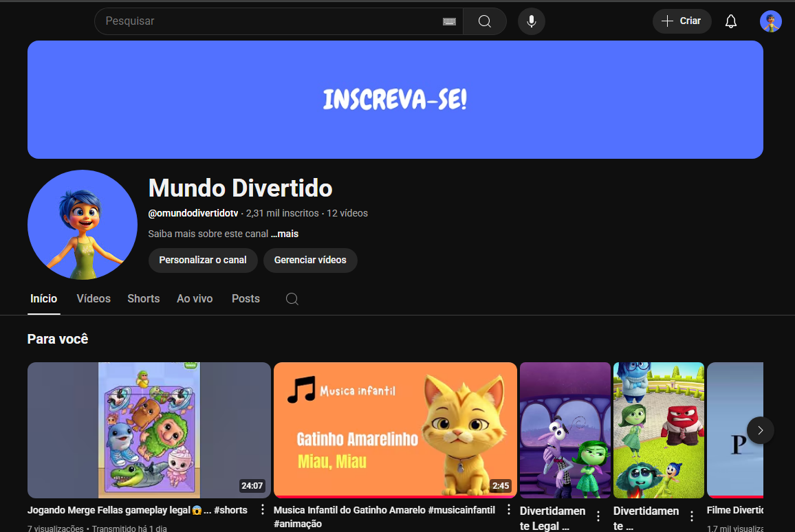Image resolution: width=795 pixels, height=532 pixels.
Task: Click the Criar button
Action: [x=682, y=21]
